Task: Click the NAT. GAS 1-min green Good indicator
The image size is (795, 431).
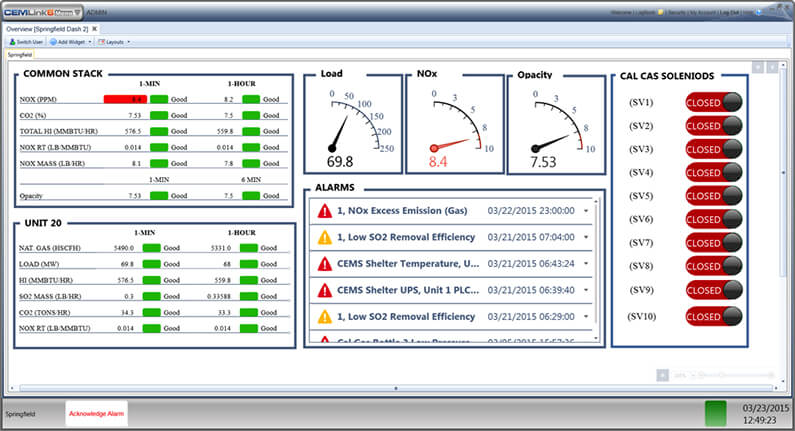Action: click(152, 248)
